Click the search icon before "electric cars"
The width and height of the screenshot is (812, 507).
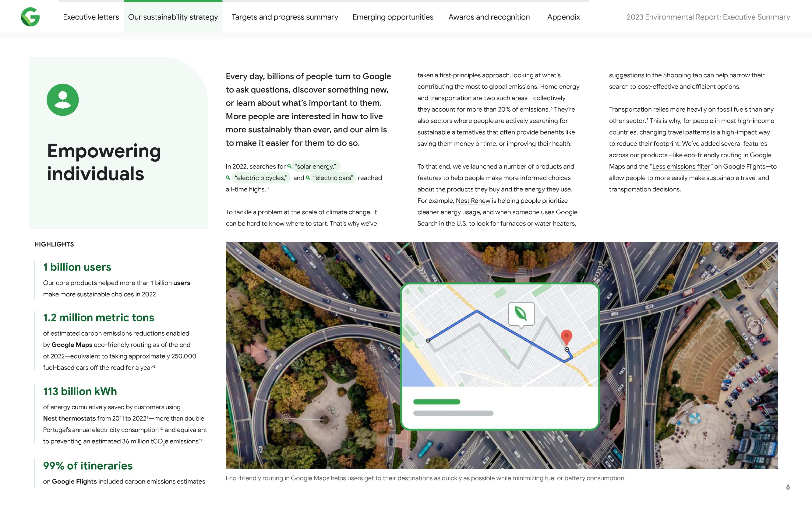point(308,178)
